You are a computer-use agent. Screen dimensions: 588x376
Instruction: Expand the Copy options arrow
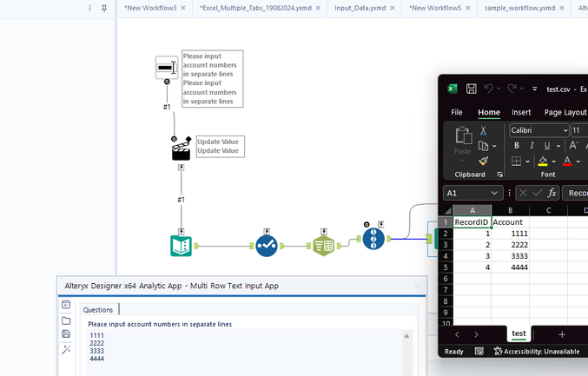(x=494, y=146)
